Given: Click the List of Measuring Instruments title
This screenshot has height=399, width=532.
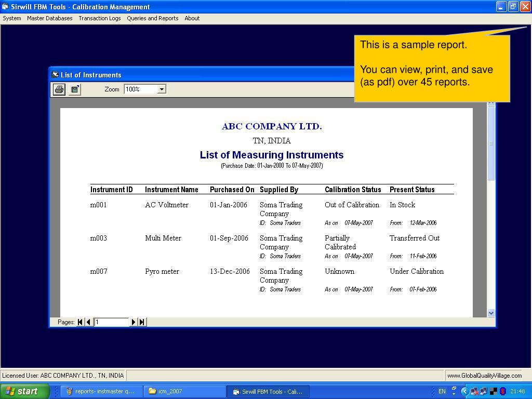Looking at the screenshot, I should (x=271, y=155).
